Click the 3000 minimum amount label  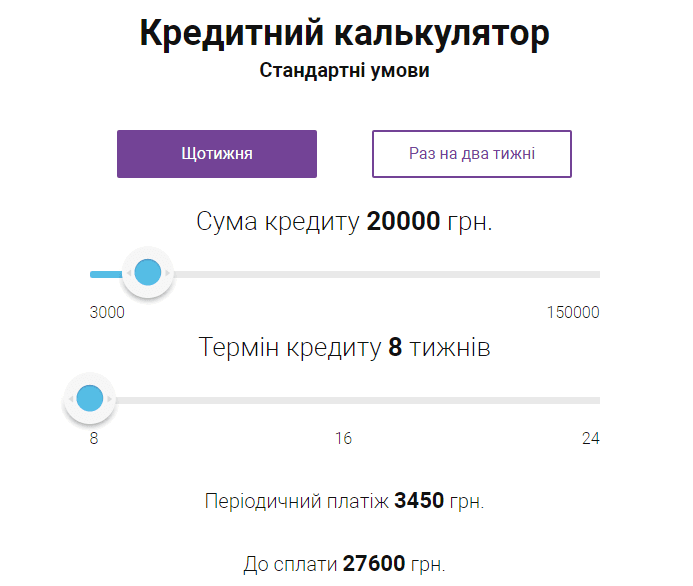pyautogui.click(x=107, y=312)
